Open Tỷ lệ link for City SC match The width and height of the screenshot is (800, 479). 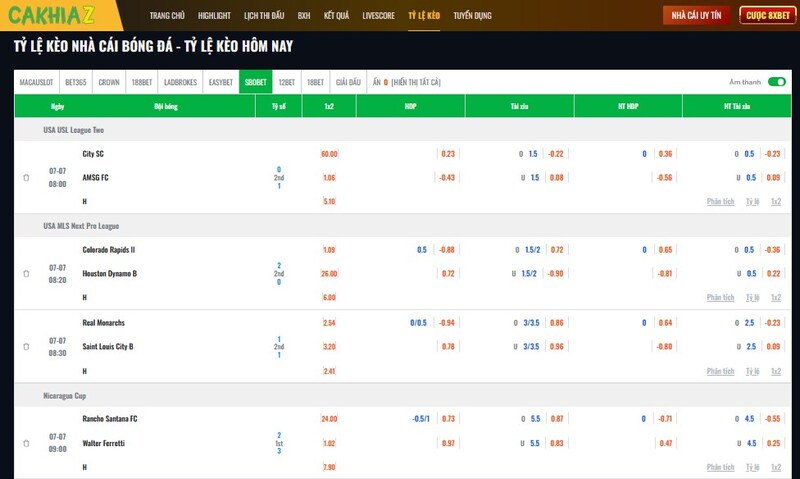[x=753, y=201]
